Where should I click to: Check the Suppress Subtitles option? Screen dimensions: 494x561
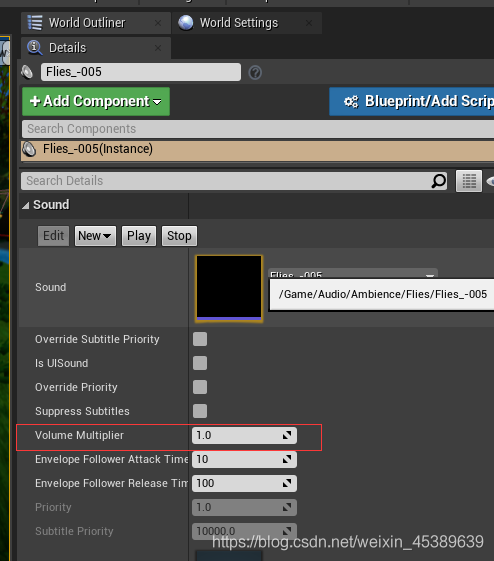pyautogui.click(x=200, y=411)
